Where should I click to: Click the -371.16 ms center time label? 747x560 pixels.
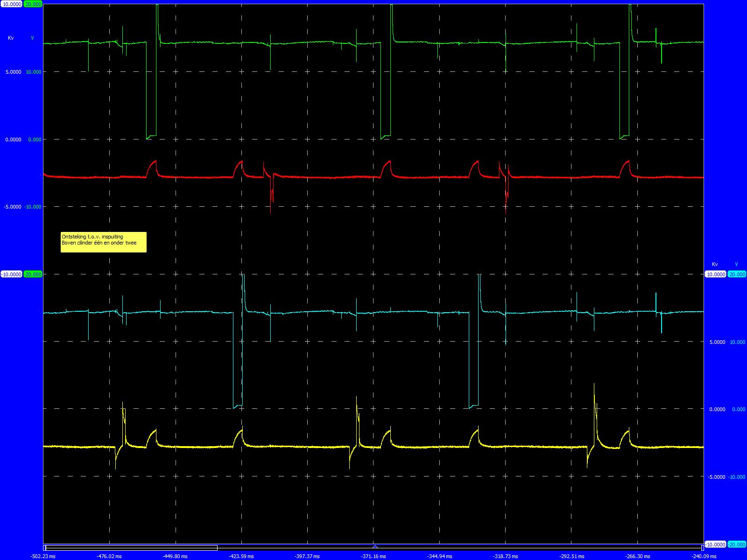[373, 556]
